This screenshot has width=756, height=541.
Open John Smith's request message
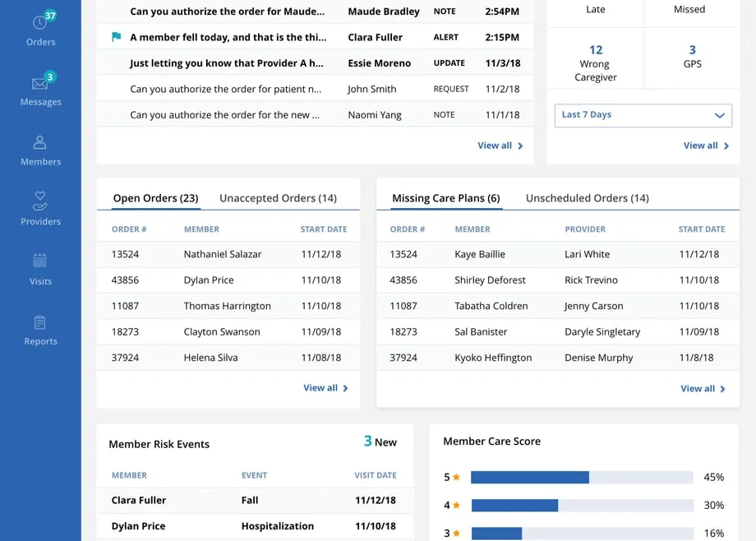click(x=316, y=89)
